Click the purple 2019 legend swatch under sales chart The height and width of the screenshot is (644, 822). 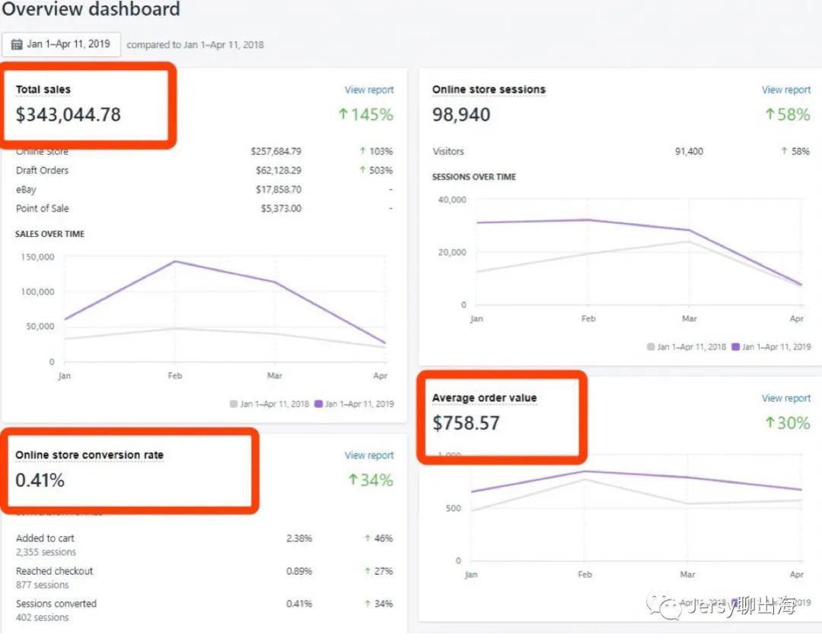(319, 404)
